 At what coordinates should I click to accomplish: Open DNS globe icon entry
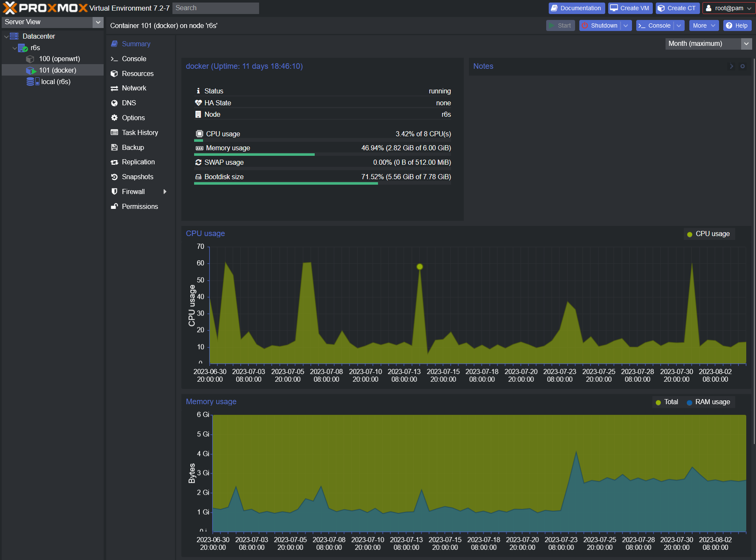(114, 103)
